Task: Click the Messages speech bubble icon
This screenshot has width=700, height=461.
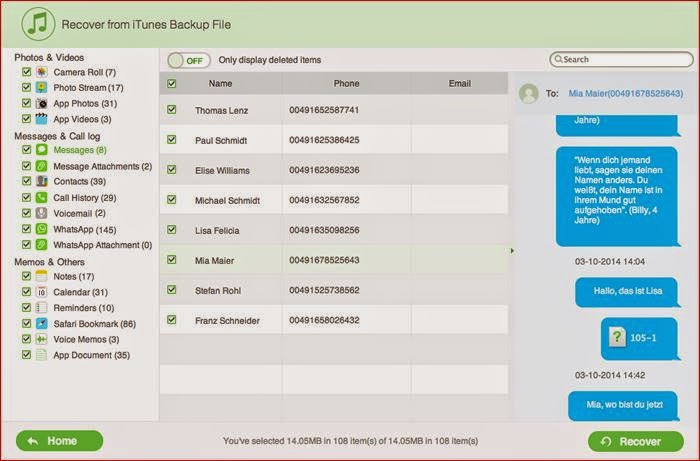Action: (42, 150)
